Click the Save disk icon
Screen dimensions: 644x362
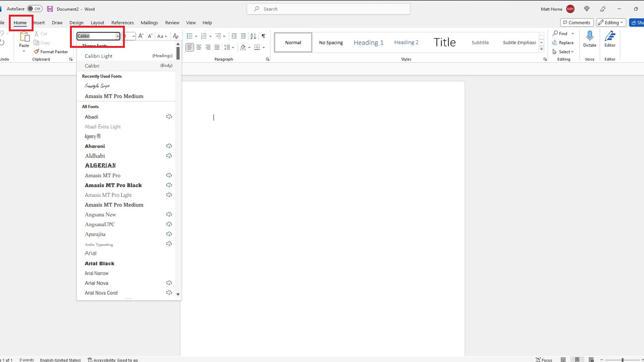50,9
